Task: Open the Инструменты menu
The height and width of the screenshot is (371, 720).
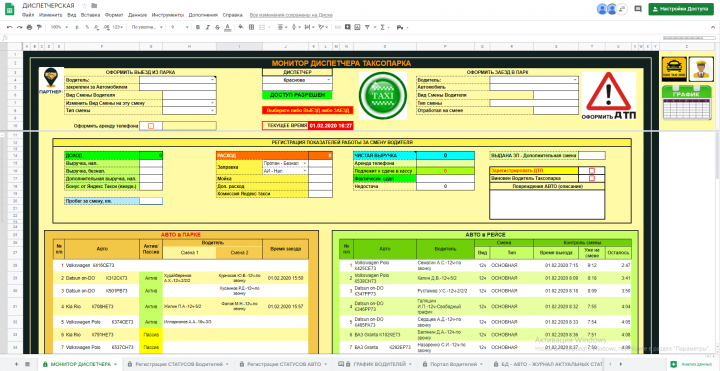Action: tap(168, 15)
